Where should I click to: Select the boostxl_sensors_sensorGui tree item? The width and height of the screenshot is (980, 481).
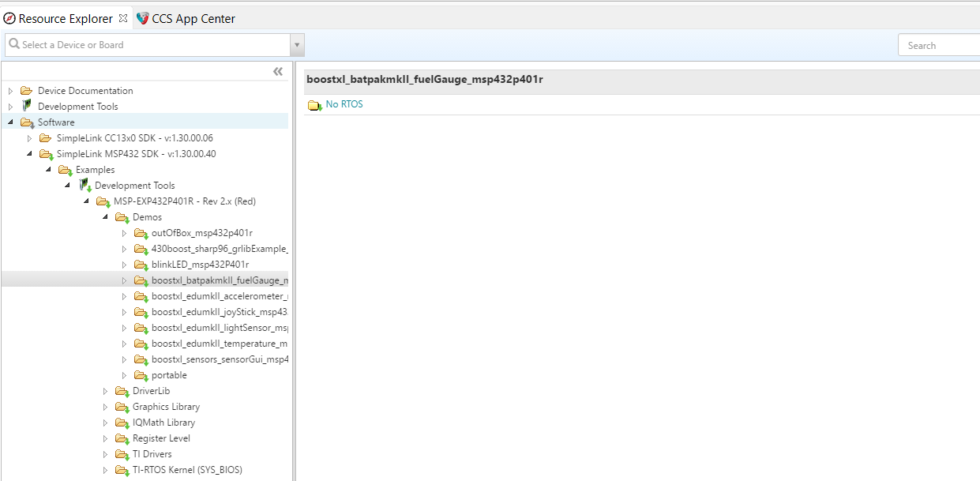pos(220,359)
